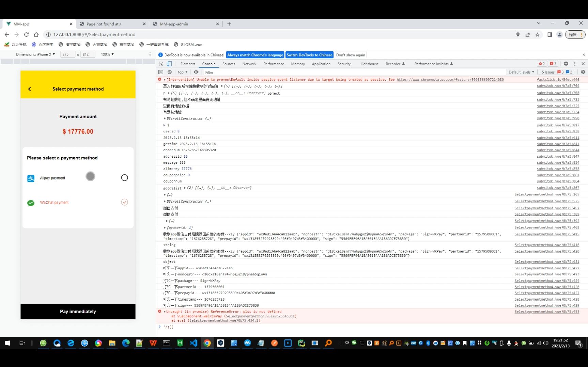Click the Pay immediately button
588x367 pixels.
coord(78,312)
